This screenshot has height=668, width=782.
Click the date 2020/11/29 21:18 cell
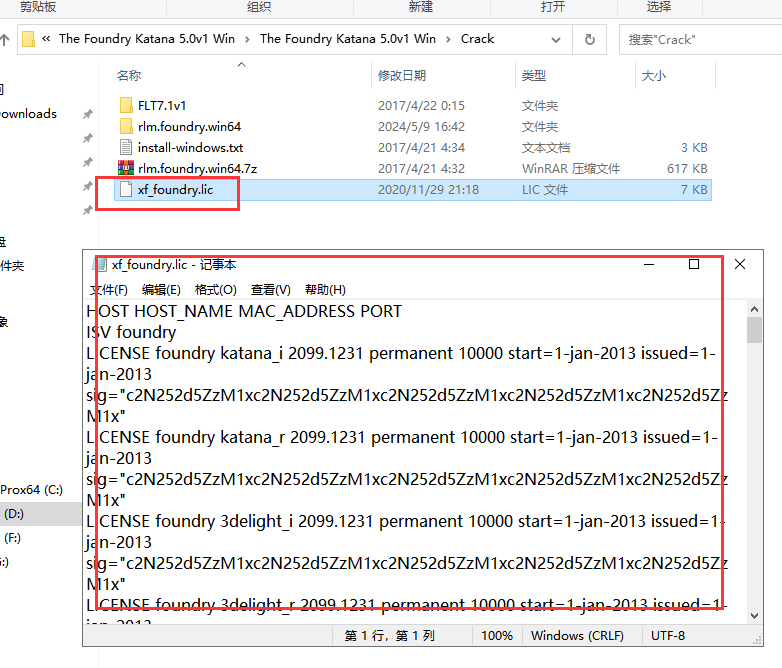[x=428, y=190]
